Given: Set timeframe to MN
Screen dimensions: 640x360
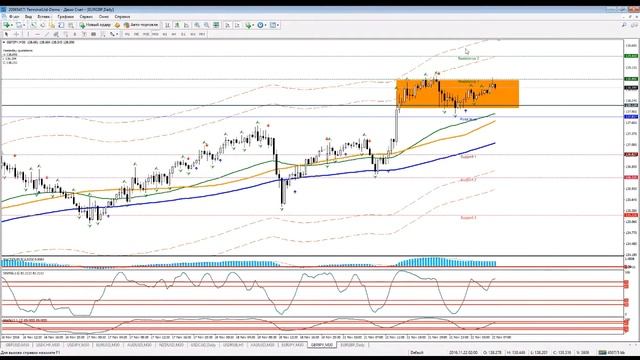Looking at the screenshot, I should [202, 34].
